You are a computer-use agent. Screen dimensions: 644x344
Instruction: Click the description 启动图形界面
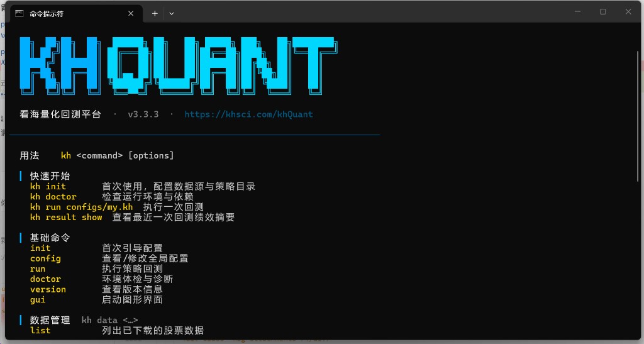click(x=132, y=300)
